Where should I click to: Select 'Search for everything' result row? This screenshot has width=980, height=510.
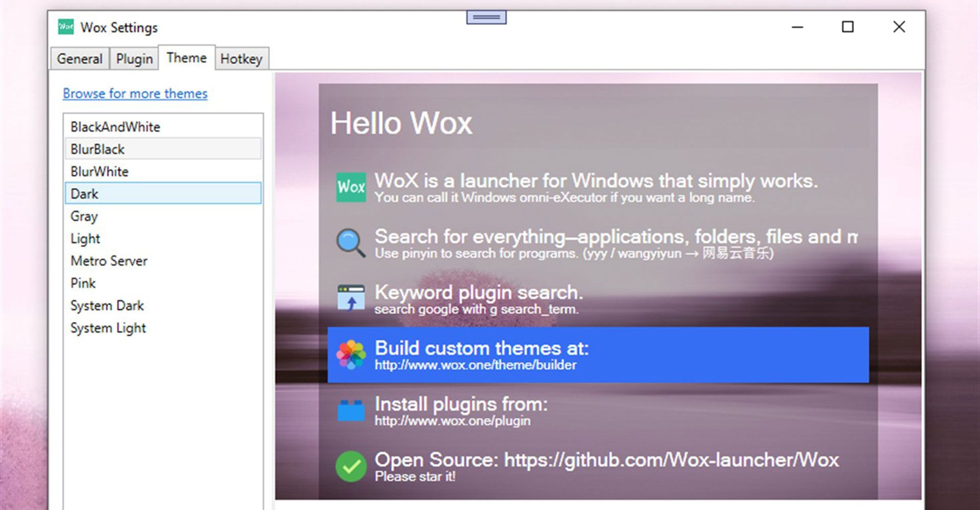point(598,243)
